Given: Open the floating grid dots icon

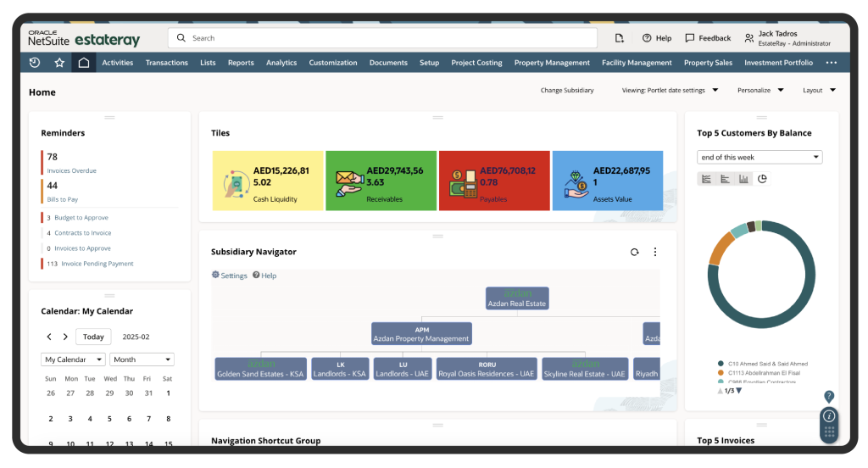Looking at the screenshot, I should (829, 432).
